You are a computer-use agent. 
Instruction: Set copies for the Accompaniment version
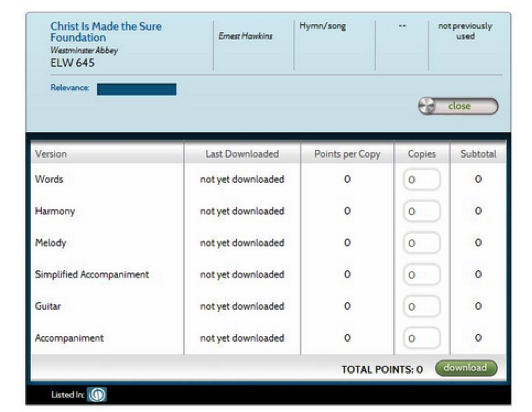(x=422, y=338)
